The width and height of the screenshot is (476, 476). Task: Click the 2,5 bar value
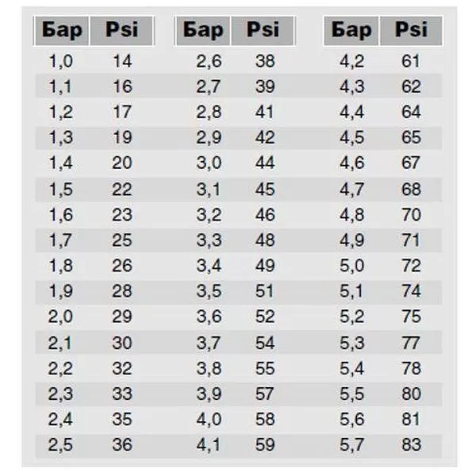(x=60, y=445)
